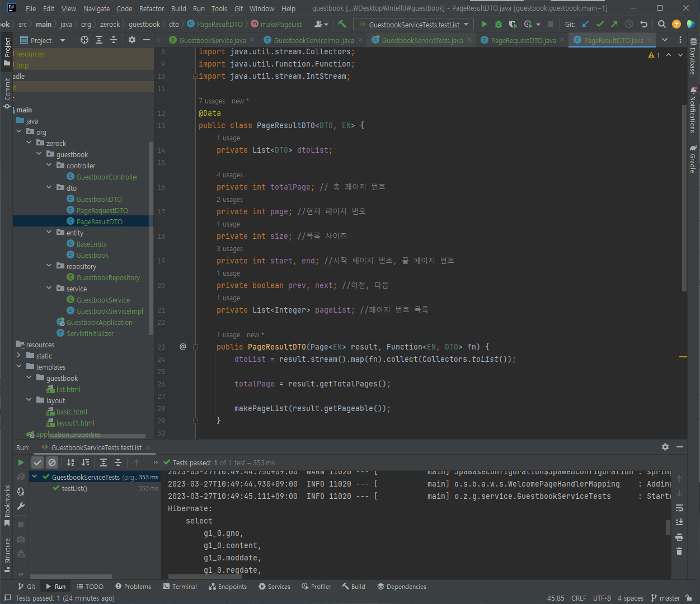Switch to GuestbookServiceImpl.java tab
Screen dimensions: 700x604
314,40
